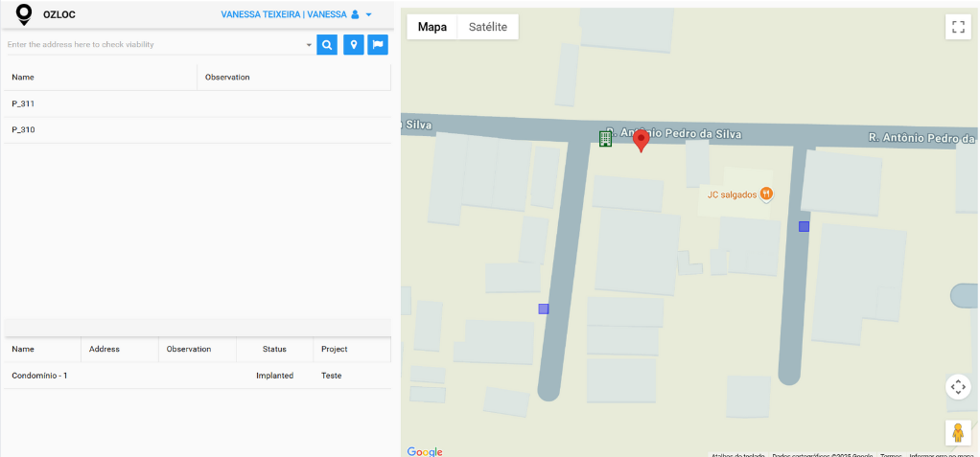Toggle fullscreen map view
This screenshot has width=980, height=457.
click(x=958, y=27)
